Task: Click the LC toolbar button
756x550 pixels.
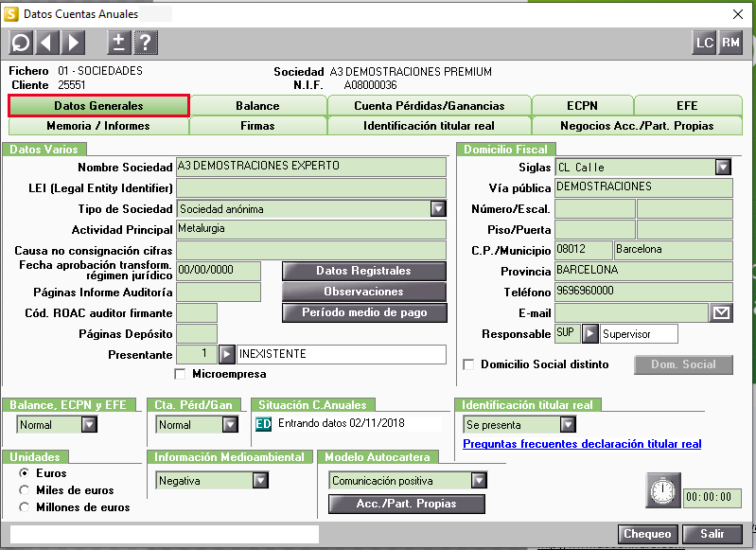Action: (704, 43)
